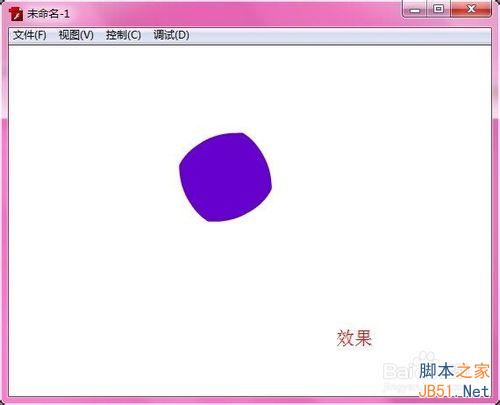Click the 效果 text on the stage
500x405 pixels.
354,338
